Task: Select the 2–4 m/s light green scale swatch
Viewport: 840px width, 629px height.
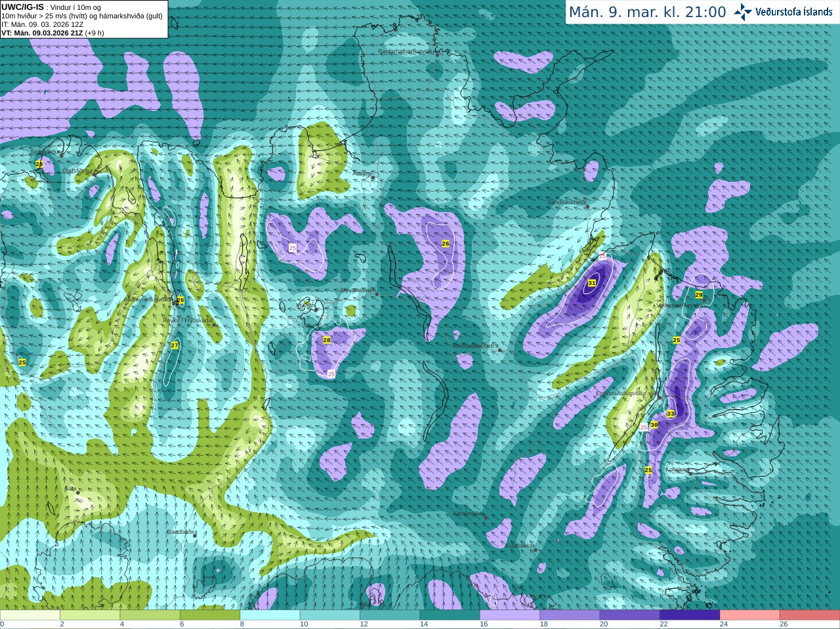Action: tap(90, 615)
